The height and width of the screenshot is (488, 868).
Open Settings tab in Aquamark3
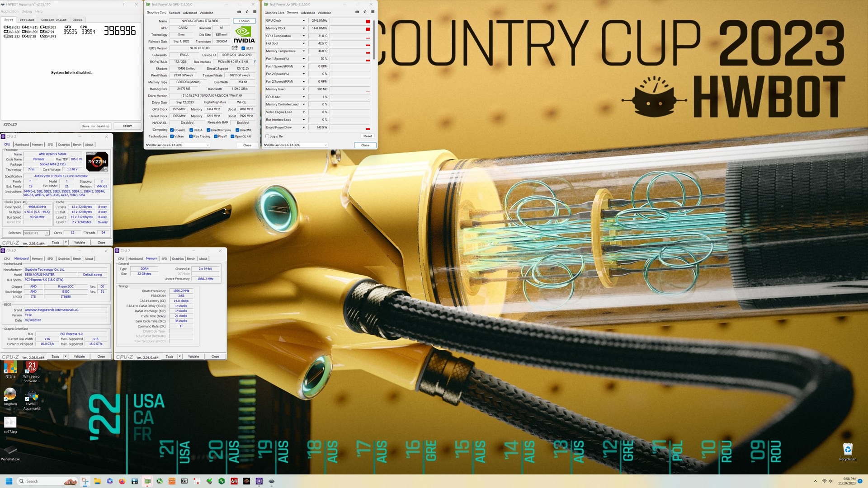pyautogui.click(x=27, y=20)
